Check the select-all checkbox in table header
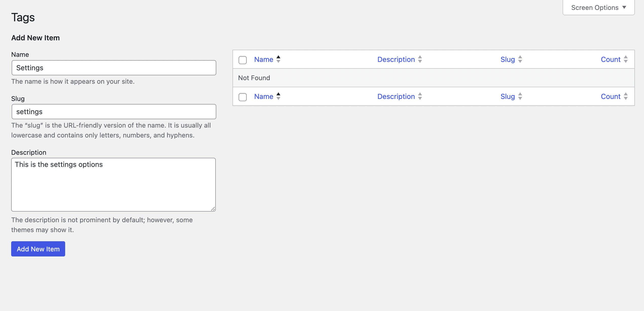Viewport: 644px width, 311px height. point(243,60)
